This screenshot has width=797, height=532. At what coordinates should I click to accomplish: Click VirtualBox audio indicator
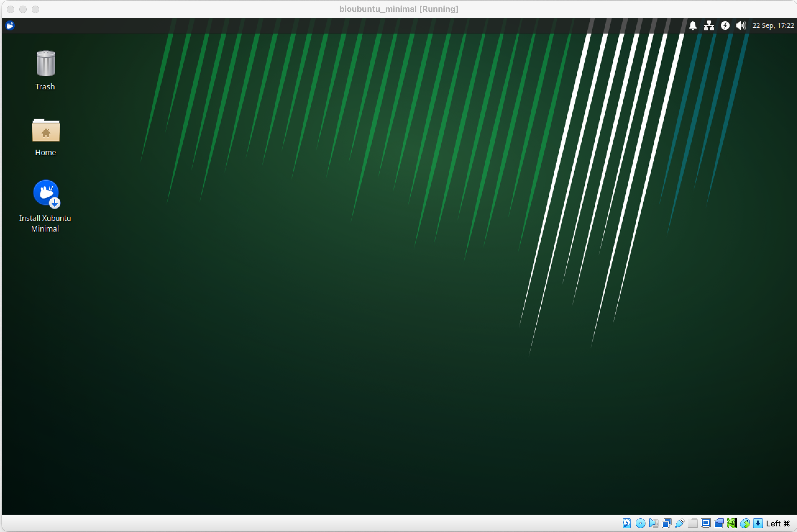click(653, 523)
